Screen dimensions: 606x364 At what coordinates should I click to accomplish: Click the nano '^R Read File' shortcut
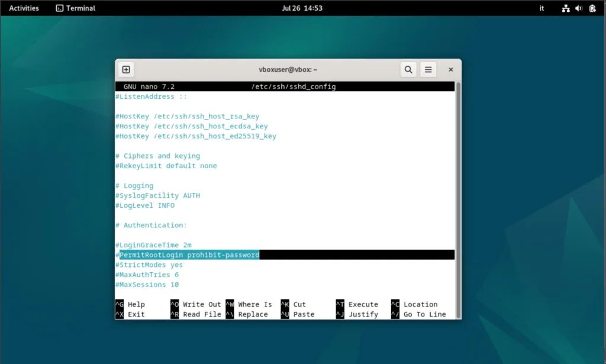click(196, 314)
